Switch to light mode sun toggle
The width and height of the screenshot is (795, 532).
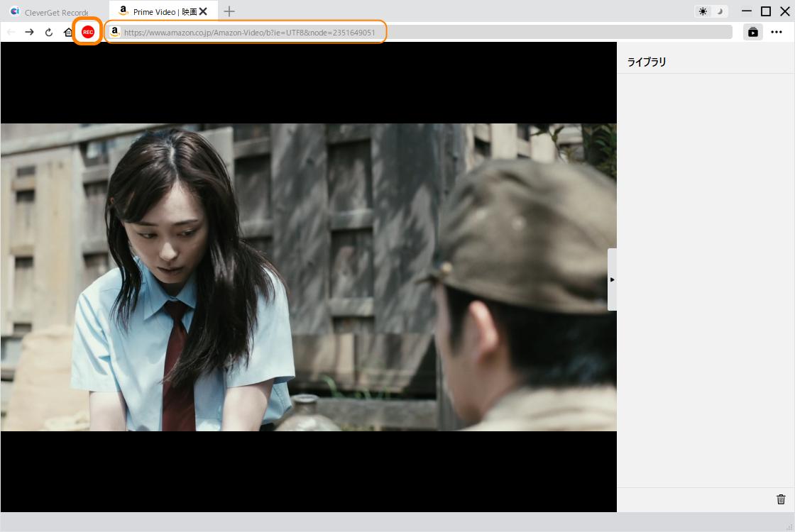tap(703, 11)
